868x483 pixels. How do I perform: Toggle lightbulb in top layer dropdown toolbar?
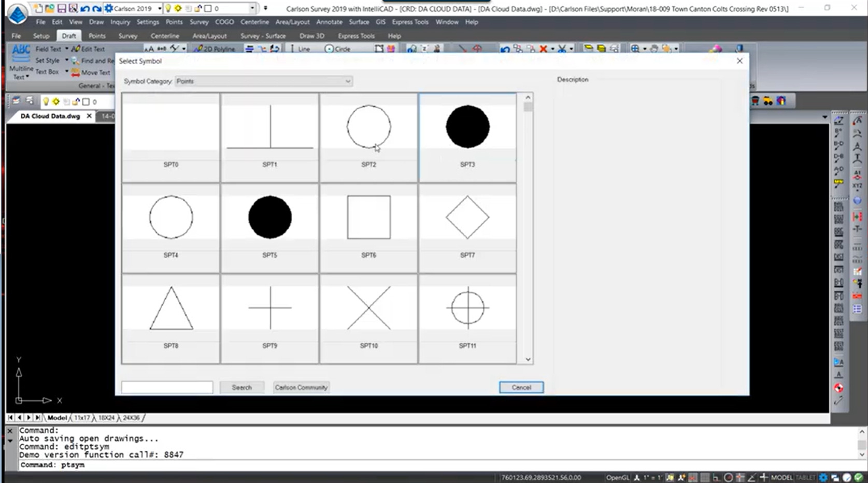coord(168,8)
